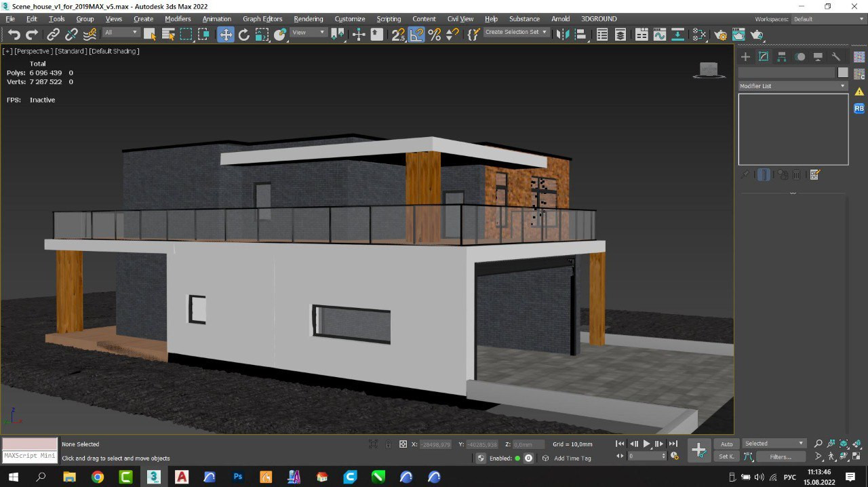868x487 pixels.
Task: Click the Mirror tool icon
Action: (562, 35)
